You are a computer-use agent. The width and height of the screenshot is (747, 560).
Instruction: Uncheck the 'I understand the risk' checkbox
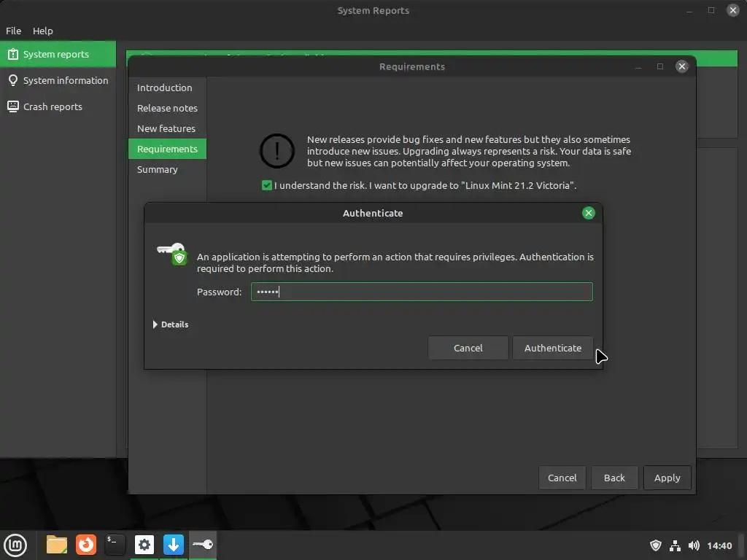(x=267, y=185)
